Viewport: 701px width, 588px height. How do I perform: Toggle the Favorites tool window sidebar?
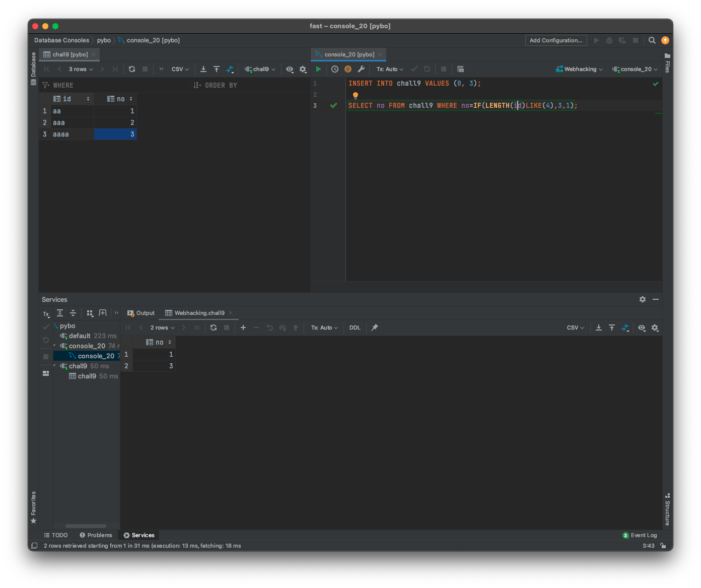coord(34,507)
